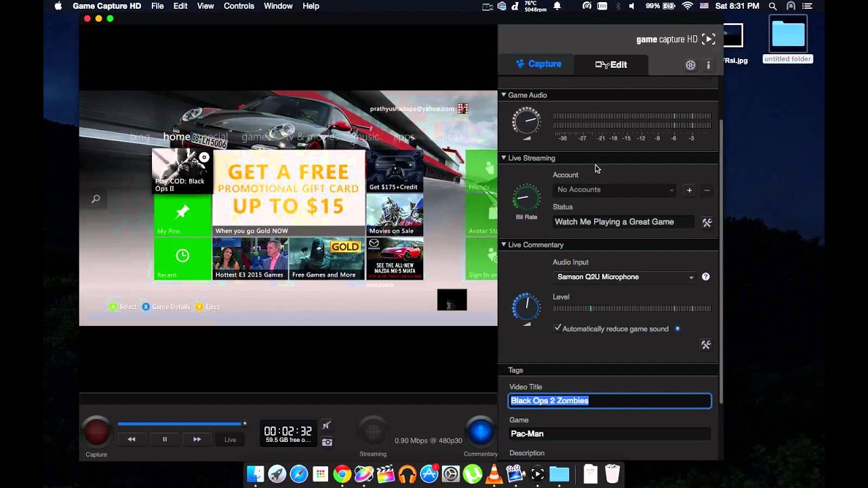The image size is (868, 488).
Task: Open the Window menu
Action: 278,6
